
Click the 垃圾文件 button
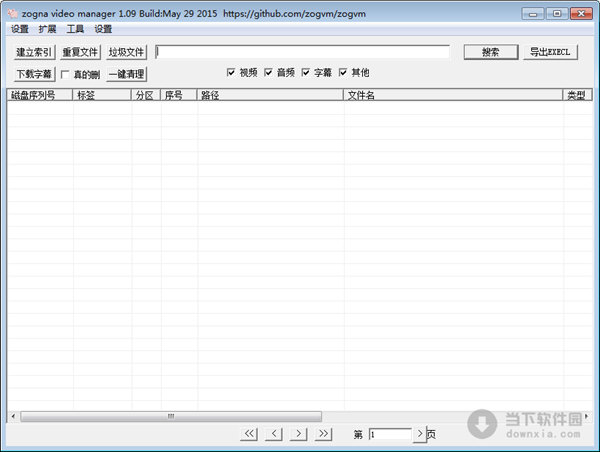click(x=126, y=52)
